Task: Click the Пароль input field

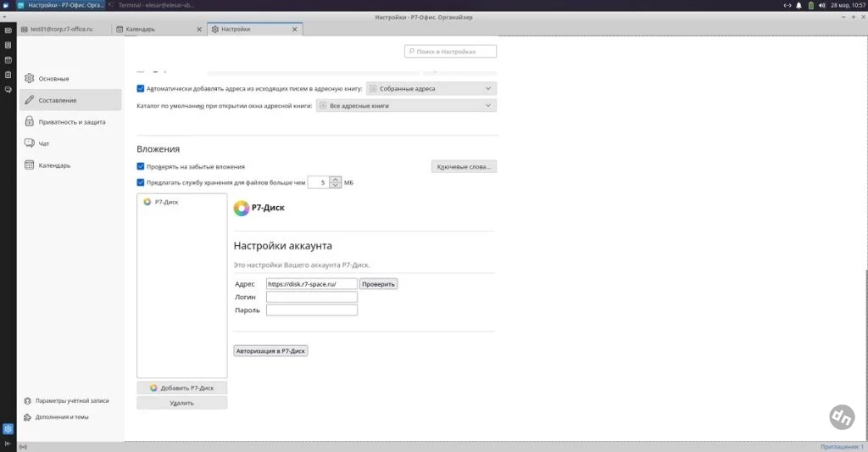Action: [312, 310]
